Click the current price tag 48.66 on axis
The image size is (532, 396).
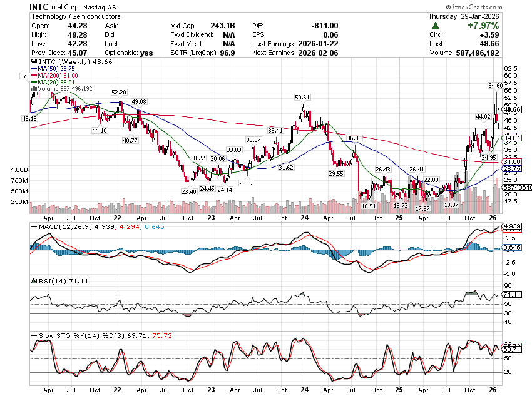point(512,109)
